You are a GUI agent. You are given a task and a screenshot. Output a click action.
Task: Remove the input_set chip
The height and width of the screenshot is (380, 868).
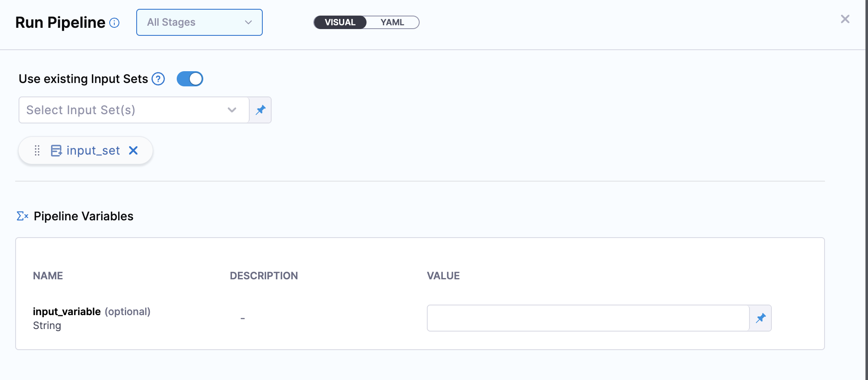[x=133, y=150]
